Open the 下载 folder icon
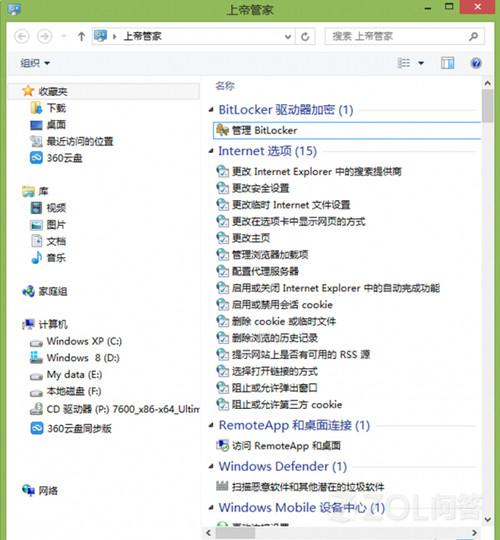Screen dimensions: 500x540 (x=37, y=108)
